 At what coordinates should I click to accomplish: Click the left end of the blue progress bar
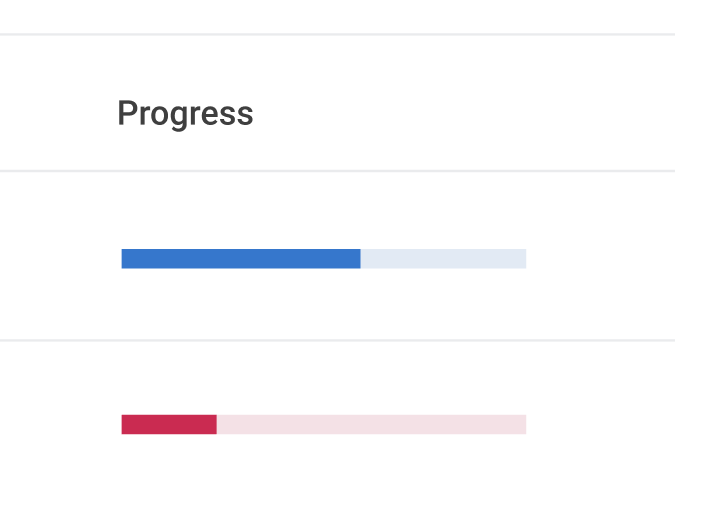pos(125,258)
